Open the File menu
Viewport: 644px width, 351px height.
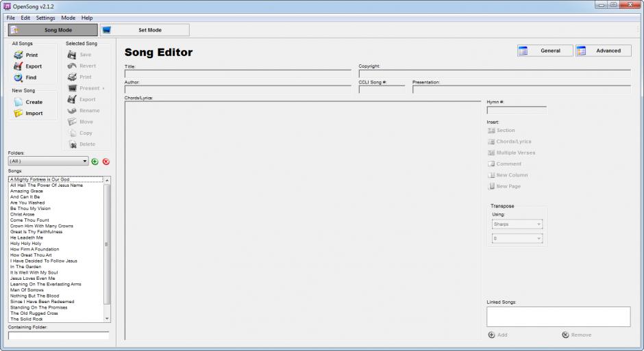tap(11, 18)
